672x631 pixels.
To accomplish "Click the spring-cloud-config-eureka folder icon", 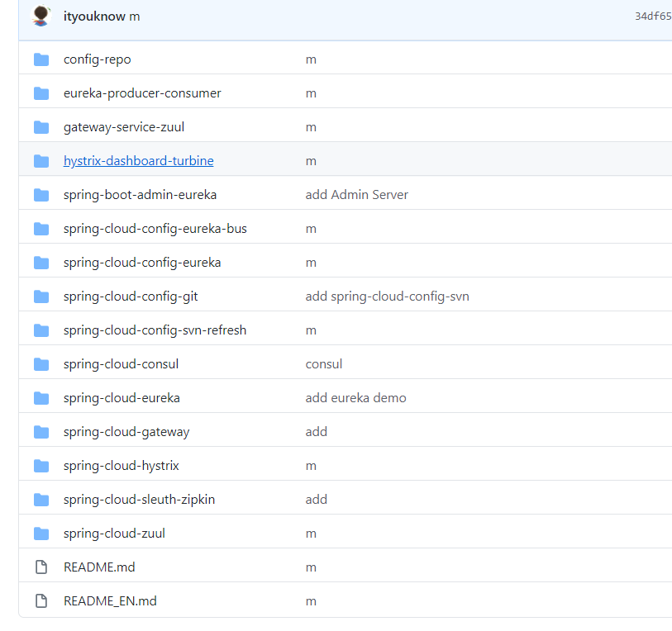I will (41, 263).
